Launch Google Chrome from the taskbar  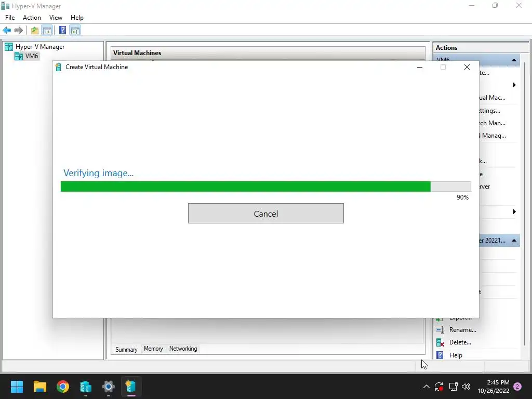(63, 387)
